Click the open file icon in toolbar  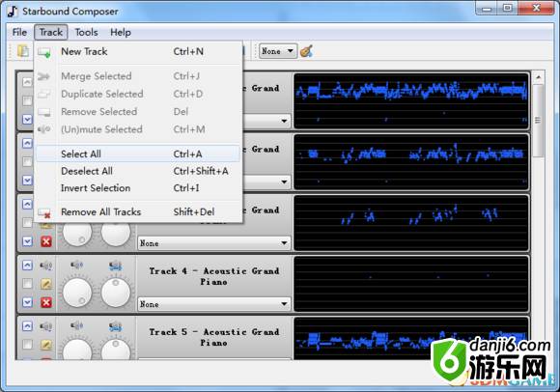[x=23, y=51]
